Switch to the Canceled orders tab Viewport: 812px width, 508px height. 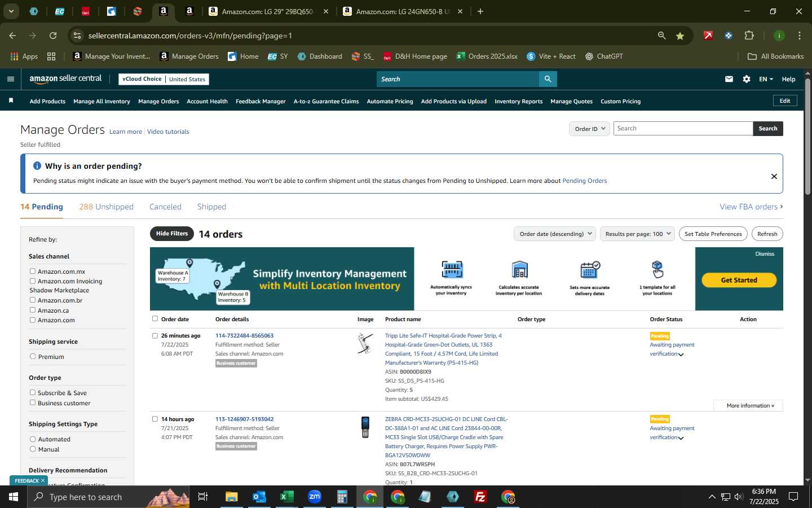click(x=165, y=207)
